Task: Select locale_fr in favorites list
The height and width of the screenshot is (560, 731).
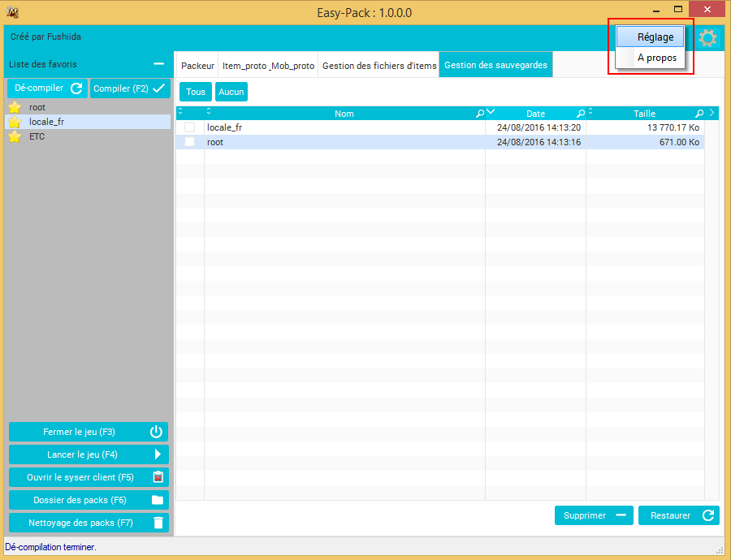Action: (88, 122)
